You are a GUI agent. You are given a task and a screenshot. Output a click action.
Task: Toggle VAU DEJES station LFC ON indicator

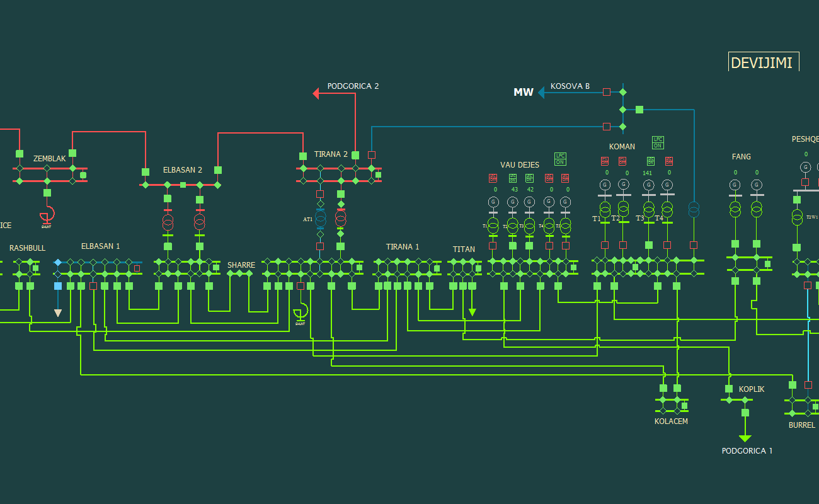[560, 159]
